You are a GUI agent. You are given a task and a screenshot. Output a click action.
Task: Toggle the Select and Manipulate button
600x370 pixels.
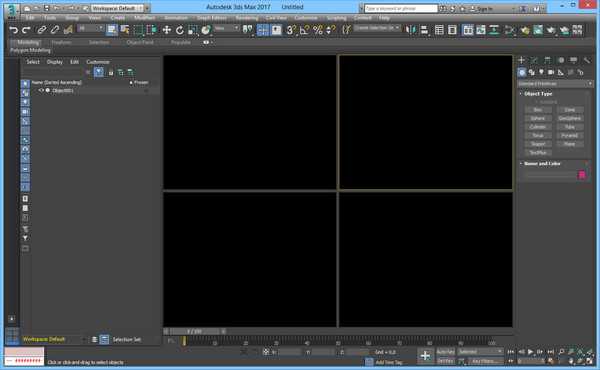(263, 30)
